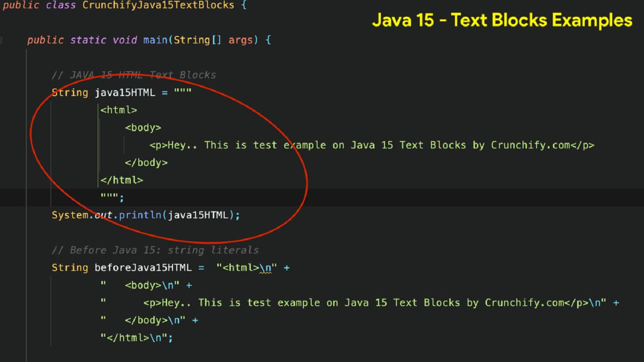This screenshot has height=362, width=644.
Task: Click the 'class' keyword in the first line
Action: tap(61, 5)
